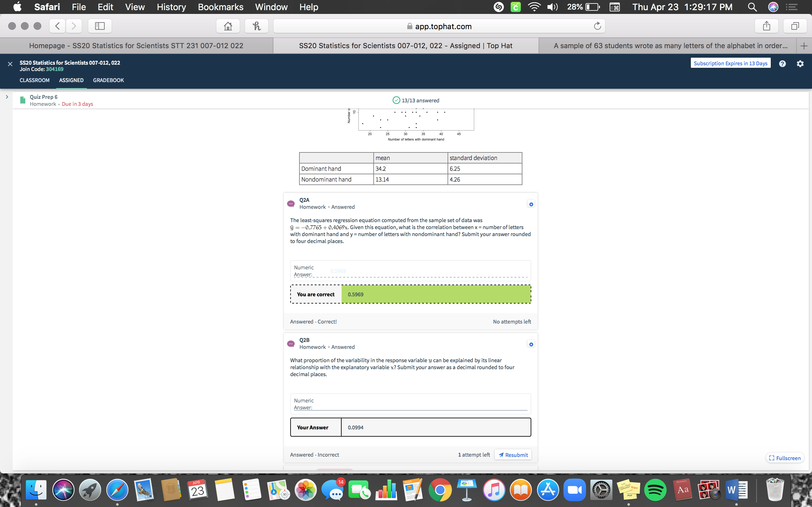The width and height of the screenshot is (812, 507).
Task: Click the Resubmit button for Q2B
Action: pos(513,455)
